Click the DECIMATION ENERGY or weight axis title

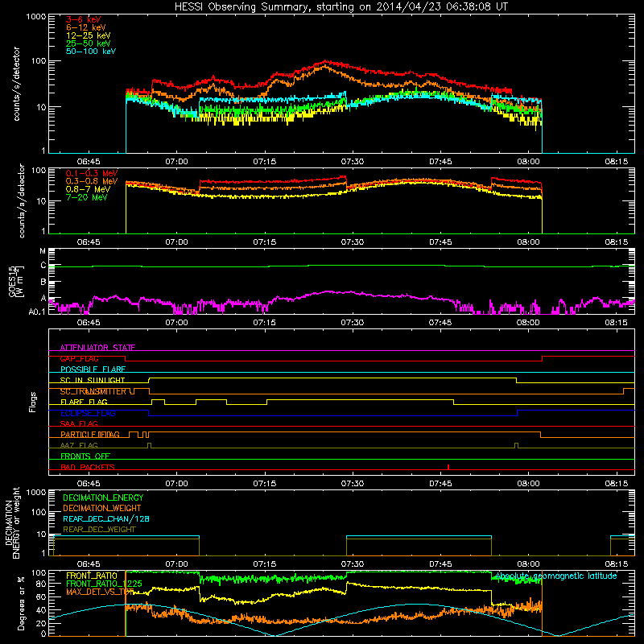pos(12,523)
